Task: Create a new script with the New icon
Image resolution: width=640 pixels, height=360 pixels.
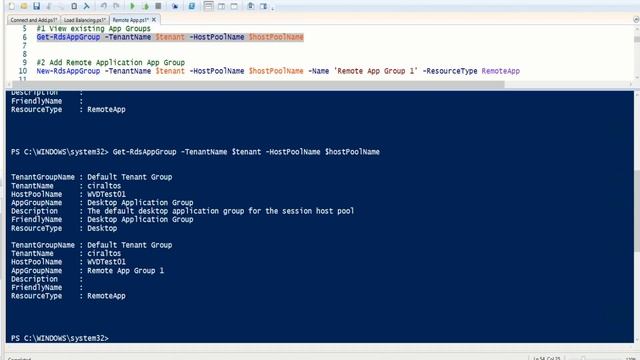Action: (11, 6)
